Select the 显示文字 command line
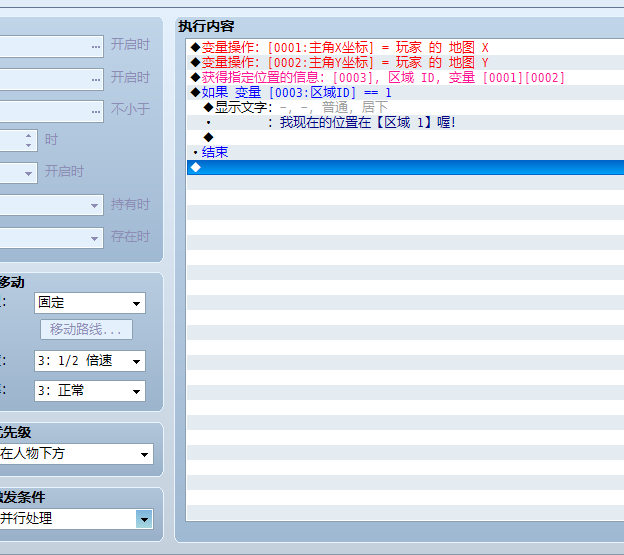The height and width of the screenshot is (555, 624). click(x=406, y=107)
